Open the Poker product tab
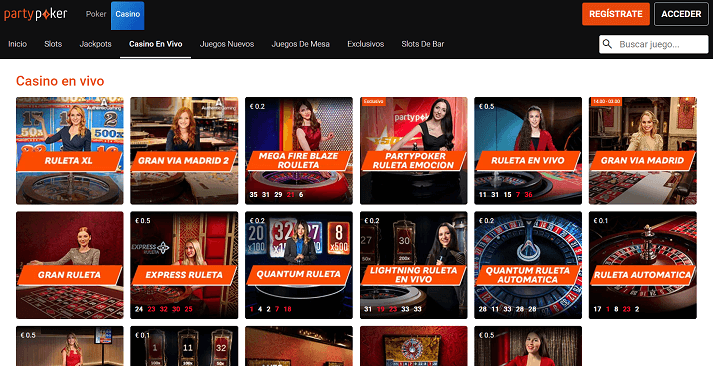 pos(96,14)
